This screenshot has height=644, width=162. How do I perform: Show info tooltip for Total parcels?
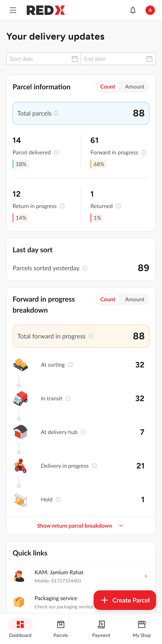pos(56,113)
